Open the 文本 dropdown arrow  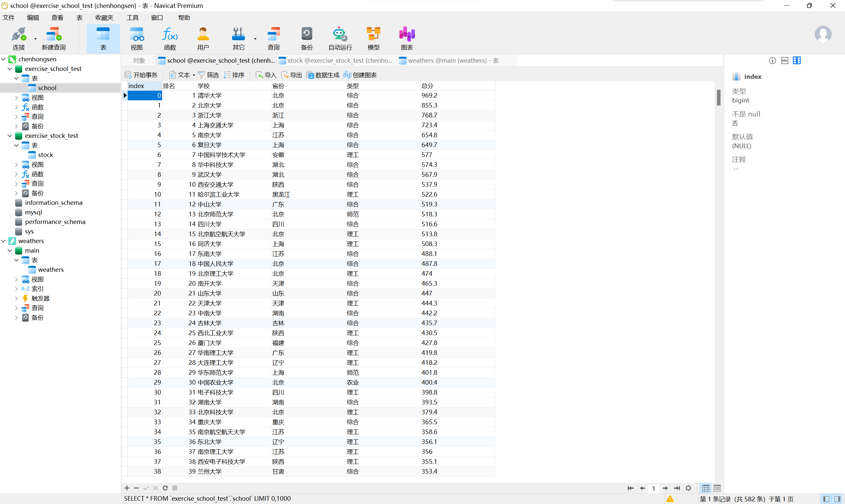pos(194,76)
